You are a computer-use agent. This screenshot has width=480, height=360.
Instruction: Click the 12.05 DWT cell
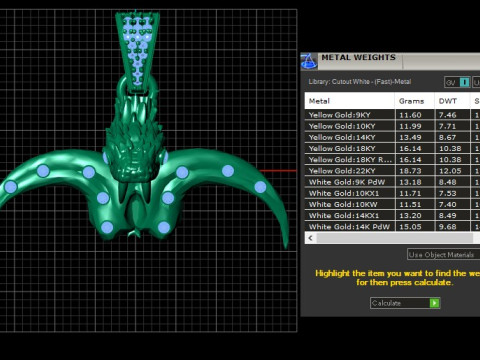point(452,171)
